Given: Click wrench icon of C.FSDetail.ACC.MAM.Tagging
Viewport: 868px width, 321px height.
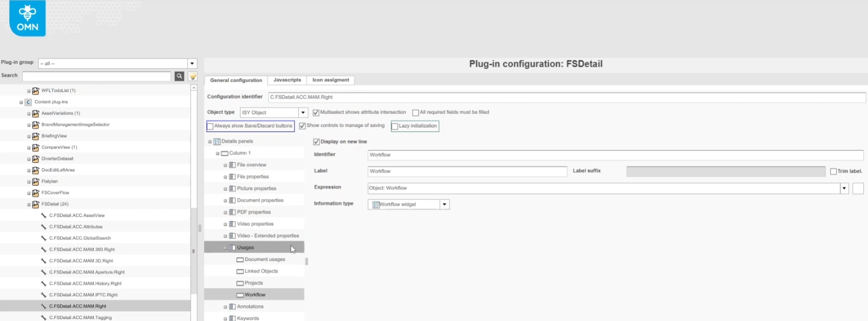Looking at the screenshot, I should 44,317.
